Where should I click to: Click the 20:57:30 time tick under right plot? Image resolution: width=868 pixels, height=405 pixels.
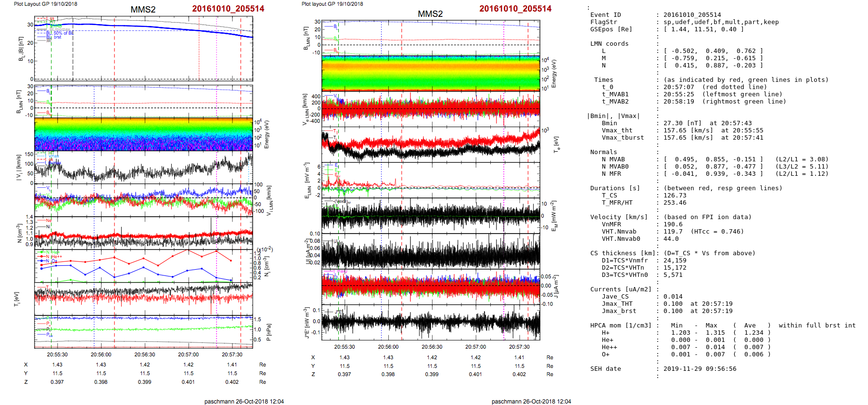pyautogui.click(x=519, y=347)
